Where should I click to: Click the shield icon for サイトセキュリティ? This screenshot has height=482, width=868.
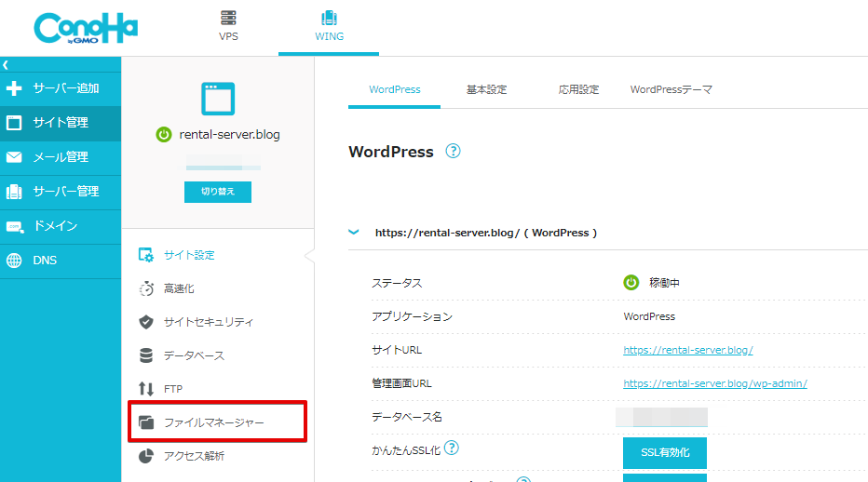[146, 322]
